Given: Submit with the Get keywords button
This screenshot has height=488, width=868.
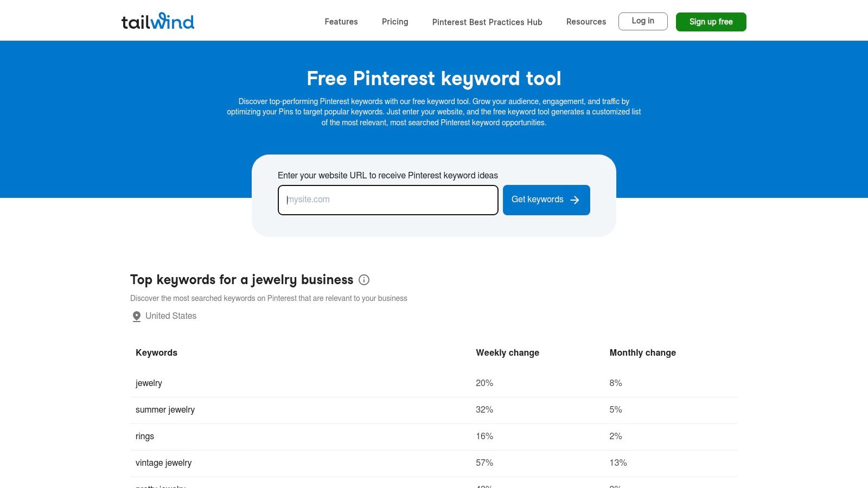Looking at the screenshot, I should tap(546, 200).
